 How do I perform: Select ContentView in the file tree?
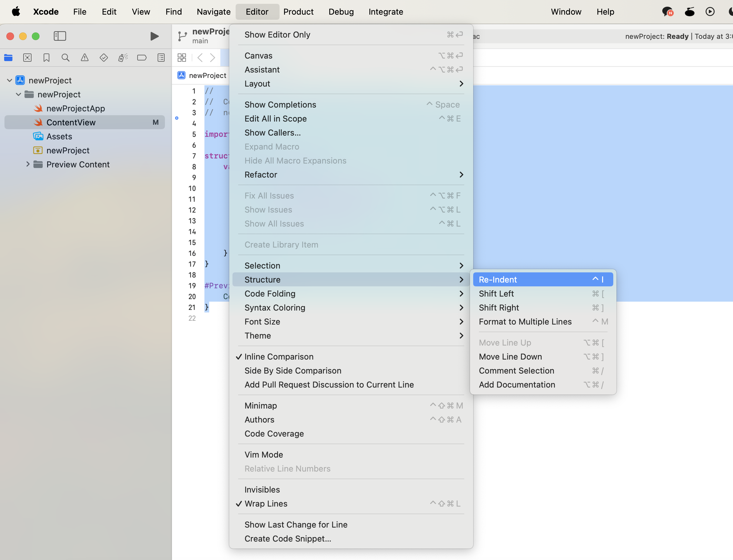(85, 122)
